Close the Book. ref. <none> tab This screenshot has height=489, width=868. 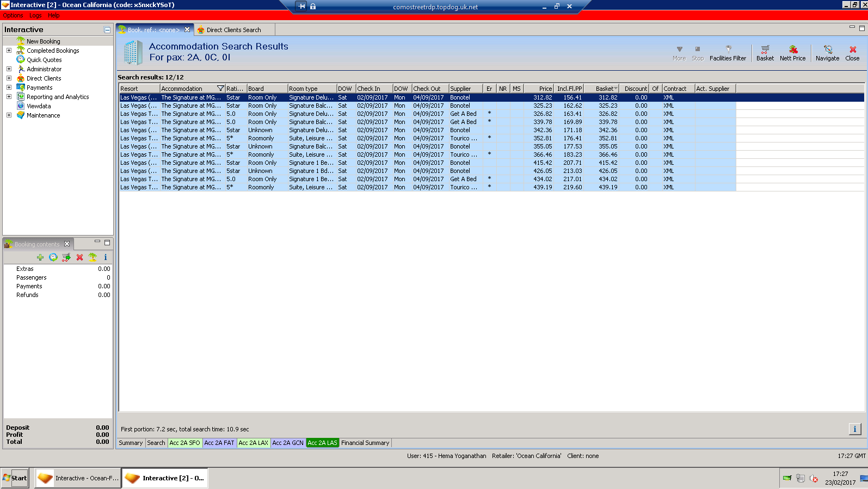(x=187, y=30)
